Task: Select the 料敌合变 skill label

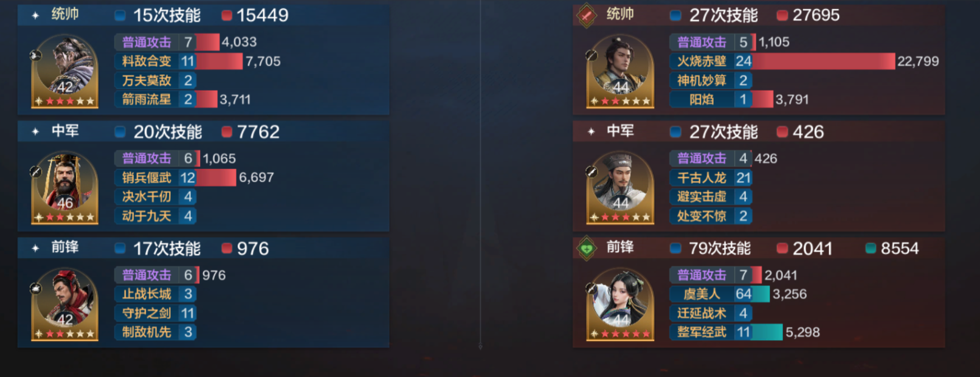Action: (147, 61)
